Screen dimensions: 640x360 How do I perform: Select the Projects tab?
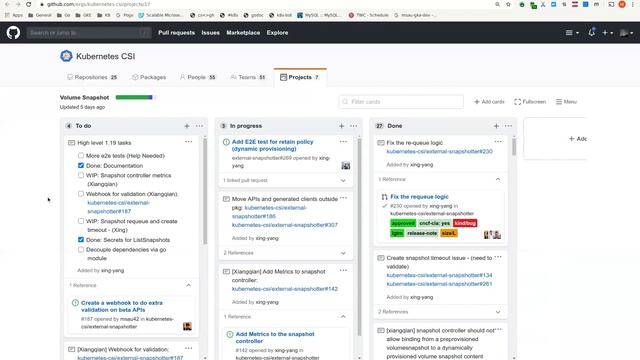point(300,77)
